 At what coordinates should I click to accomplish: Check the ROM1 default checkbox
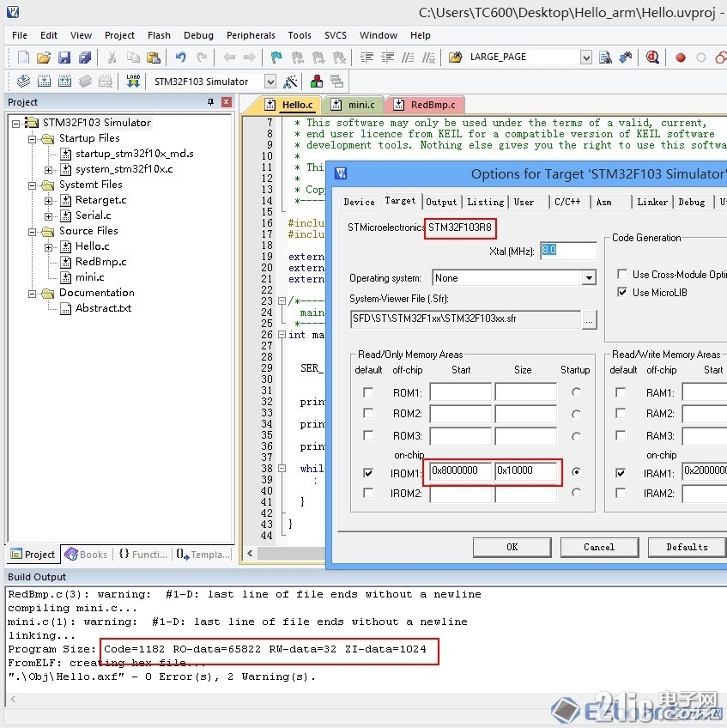coord(368,392)
